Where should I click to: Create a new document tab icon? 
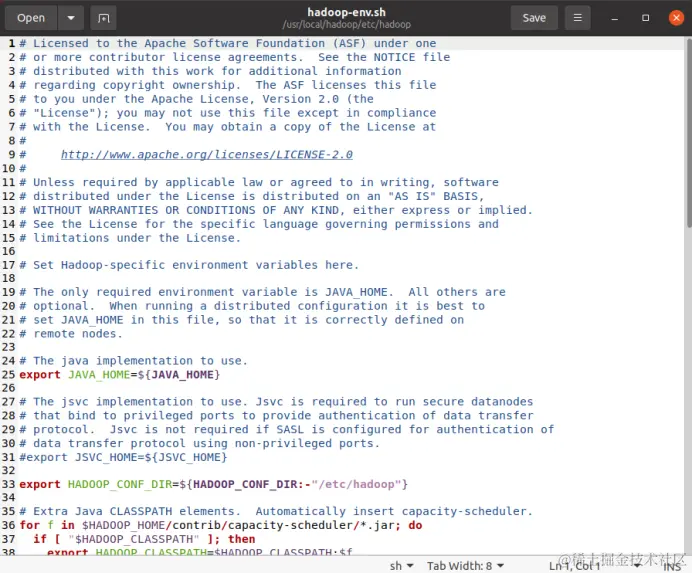tap(103, 18)
